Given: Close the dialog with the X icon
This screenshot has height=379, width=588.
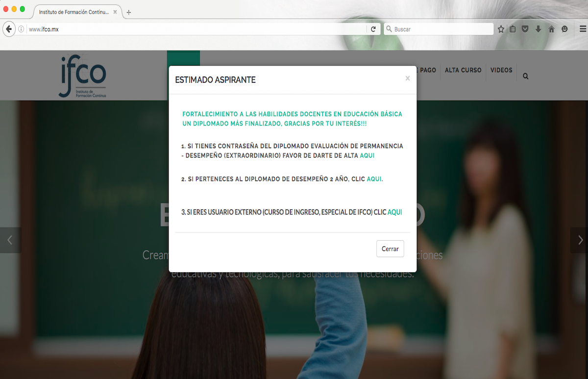Looking at the screenshot, I should click(408, 78).
